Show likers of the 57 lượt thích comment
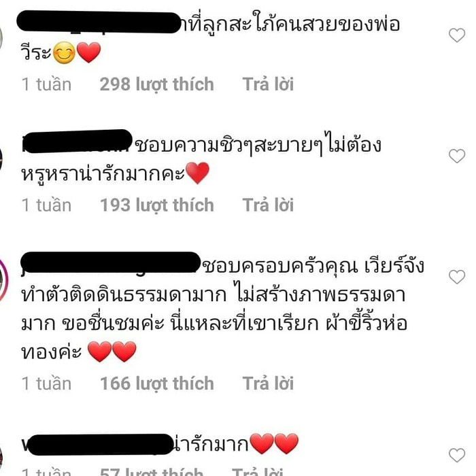 click(x=152, y=472)
